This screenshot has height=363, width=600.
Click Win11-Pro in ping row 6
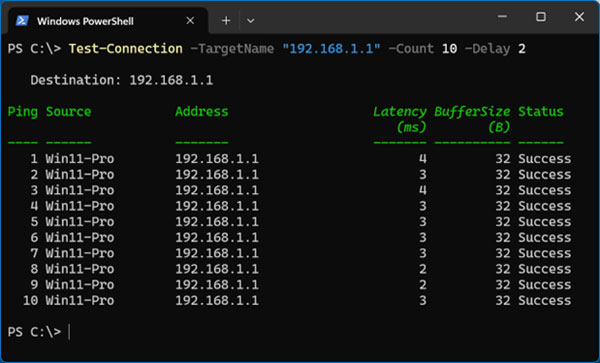[80, 238]
